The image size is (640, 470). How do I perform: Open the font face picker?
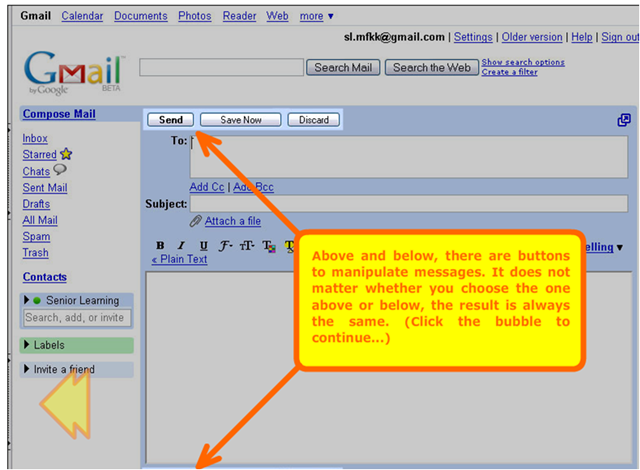[225, 246]
